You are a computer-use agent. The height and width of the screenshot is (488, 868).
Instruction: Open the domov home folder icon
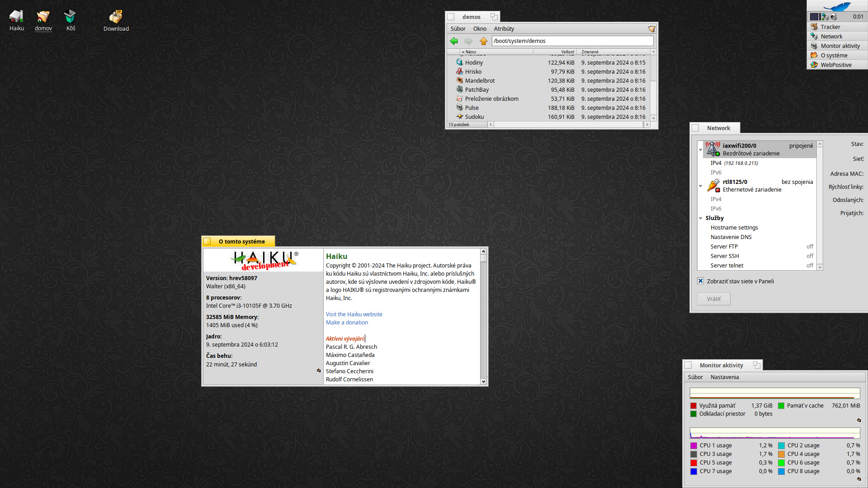[43, 17]
